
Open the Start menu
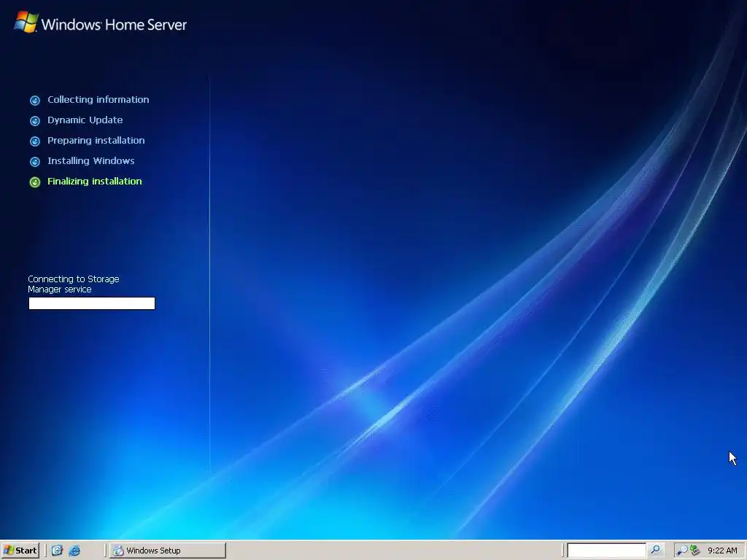click(x=20, y=551)
